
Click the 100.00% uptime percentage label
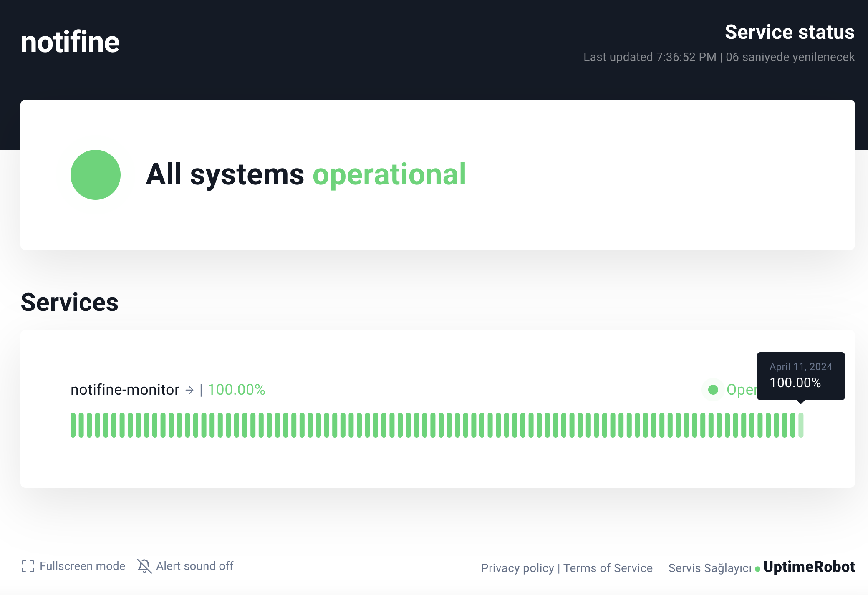[x=236, y=390]
